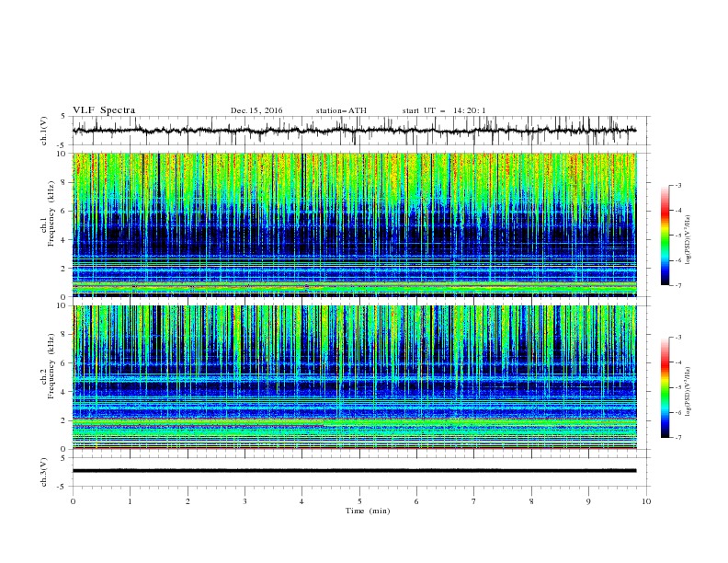Click the "7" tick on the time axis
The width and height of the screenshot is (728, 563).
(x=474, y=501)
